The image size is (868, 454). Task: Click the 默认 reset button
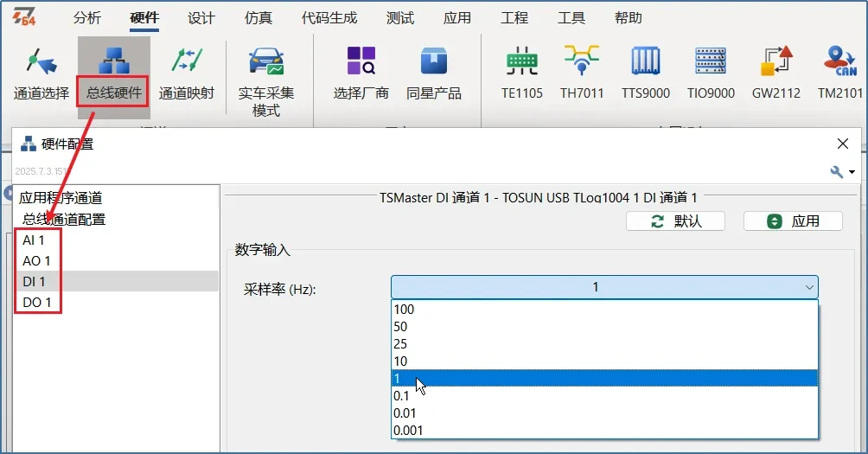pos(675,221)
